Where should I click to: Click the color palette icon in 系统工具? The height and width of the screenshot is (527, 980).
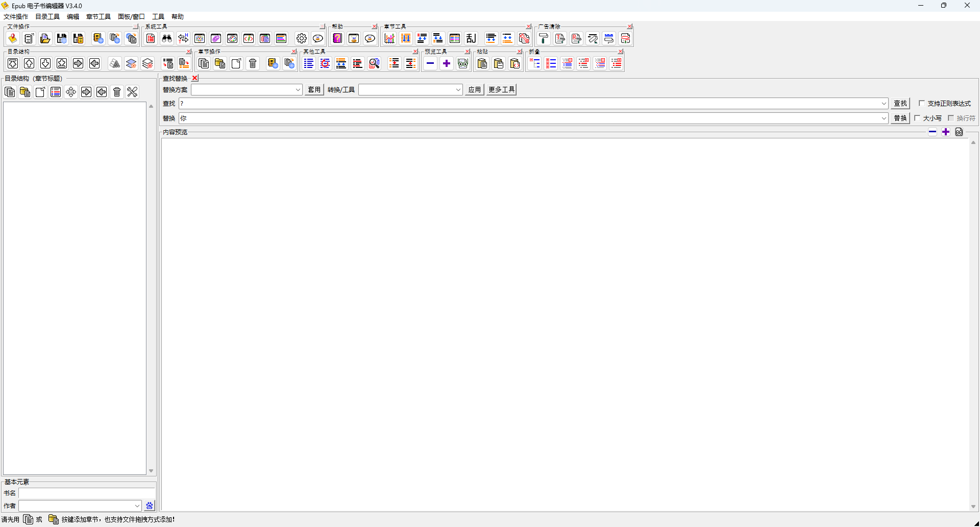tap(232, 38)
